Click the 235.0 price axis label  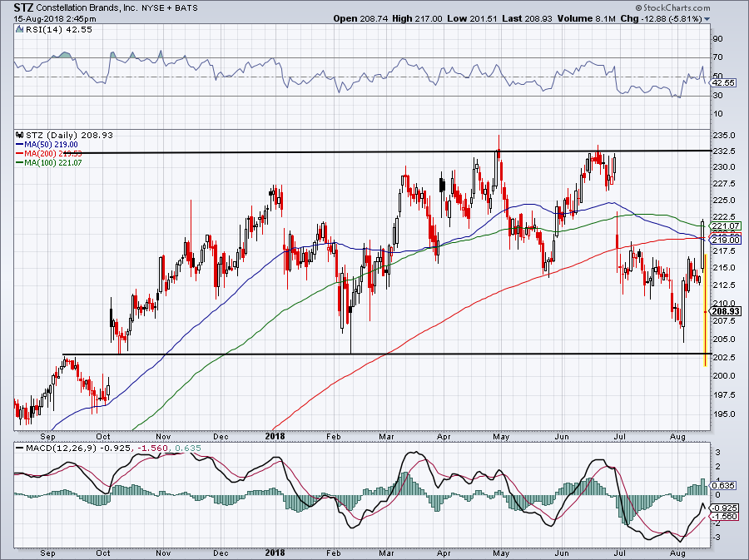click(x=723, y=136)
